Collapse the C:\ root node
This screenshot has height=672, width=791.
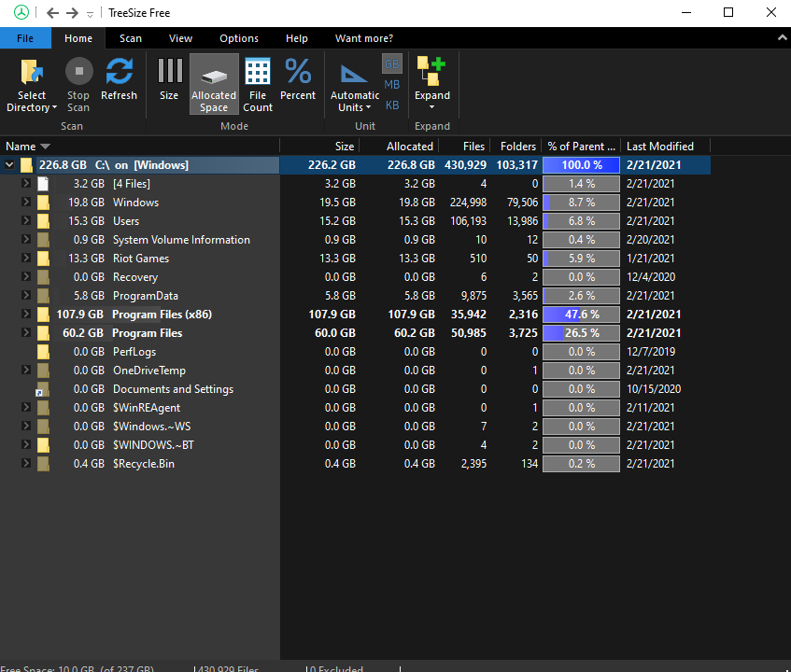coord(9,164)
